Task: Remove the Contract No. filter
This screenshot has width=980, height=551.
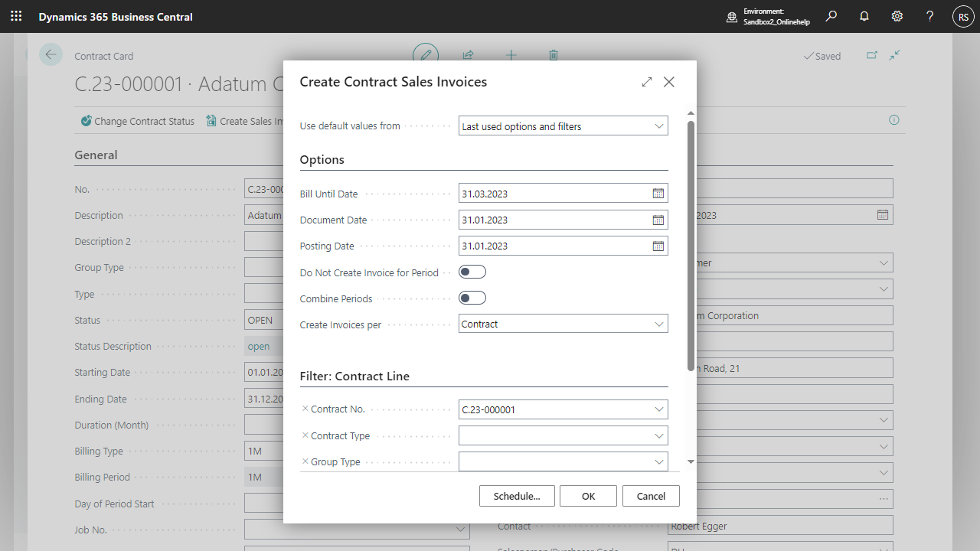Action: (305, 409)
